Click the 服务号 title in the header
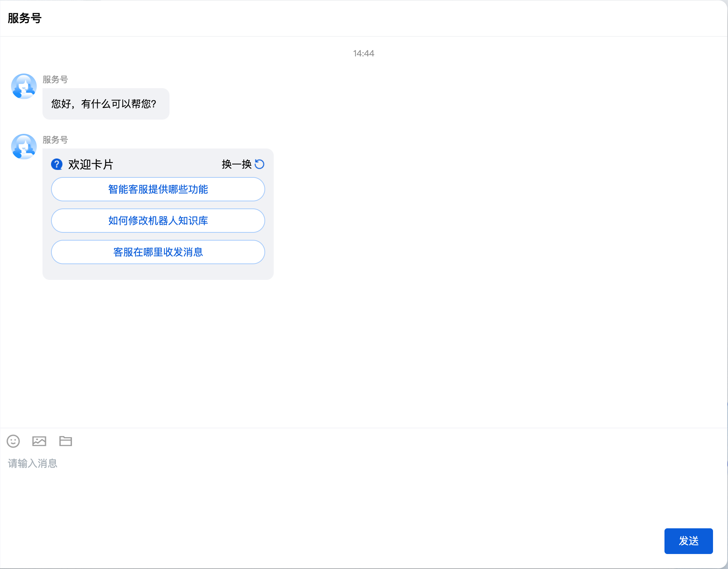The image size is (728, 569). coord(24,18)
